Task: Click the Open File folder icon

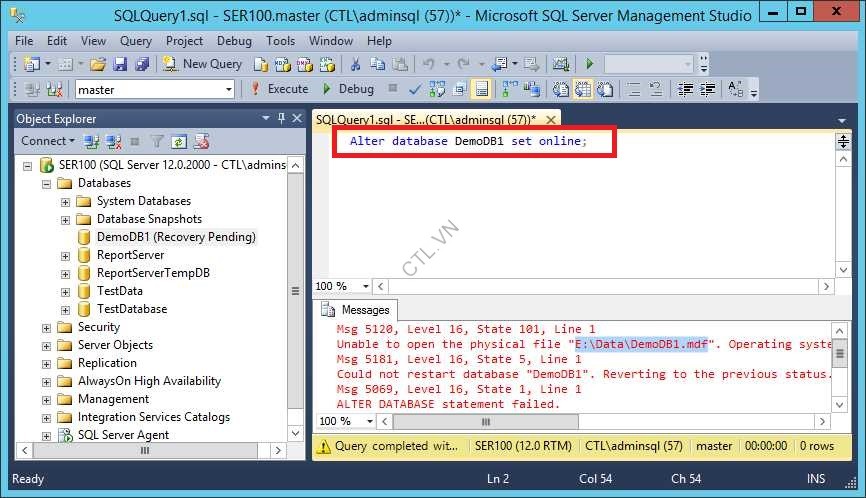Action: [97, 64]
